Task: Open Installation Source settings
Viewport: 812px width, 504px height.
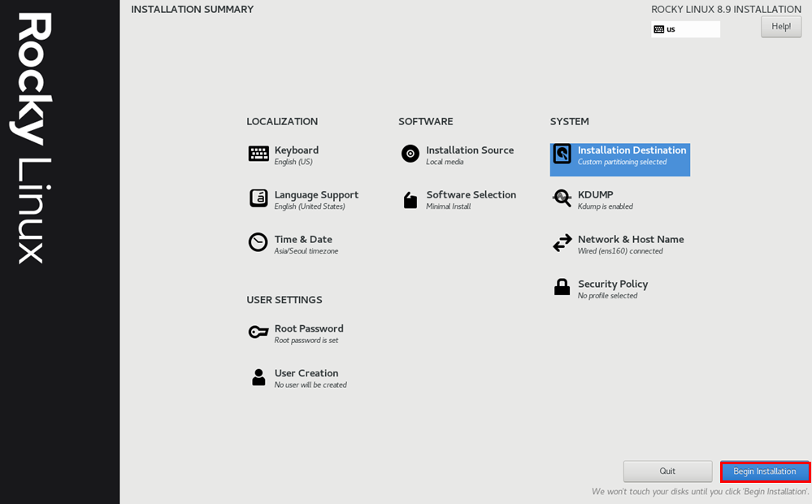Action: click(470, 150)
